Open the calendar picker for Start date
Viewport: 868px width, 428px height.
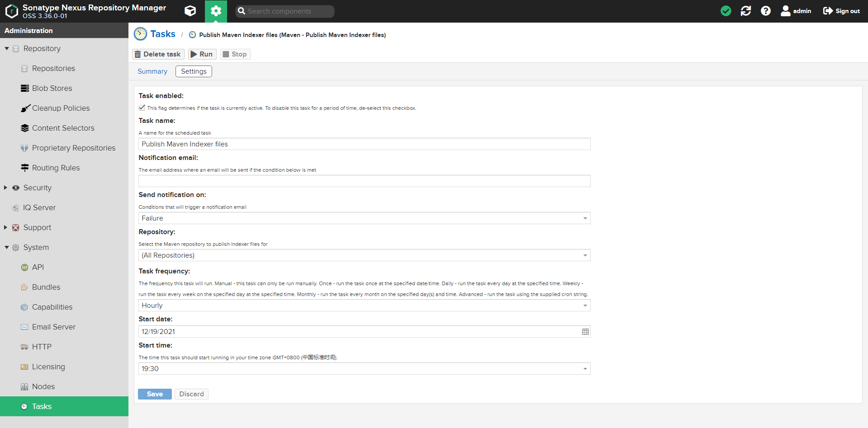(x=585, y=332)
